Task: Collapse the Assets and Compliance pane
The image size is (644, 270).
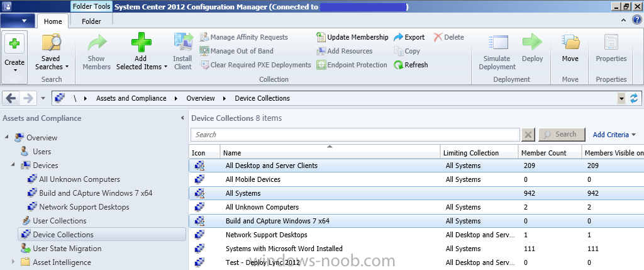Action: [x=182, y=118]
